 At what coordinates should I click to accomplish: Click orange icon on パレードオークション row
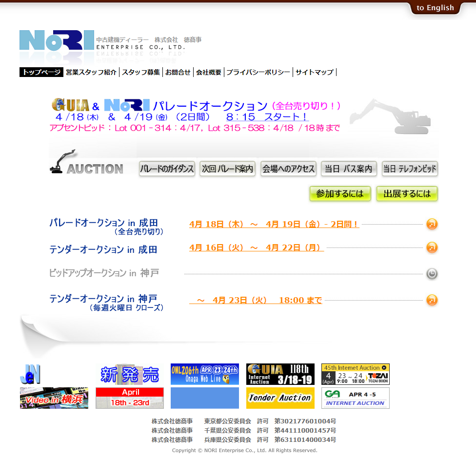pos(432,224)
